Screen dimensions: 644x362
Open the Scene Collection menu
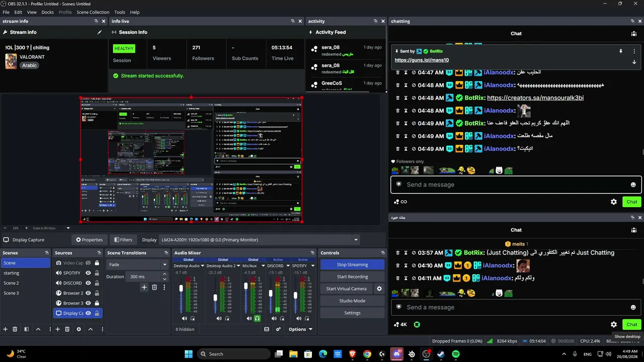tap(93, 12)
